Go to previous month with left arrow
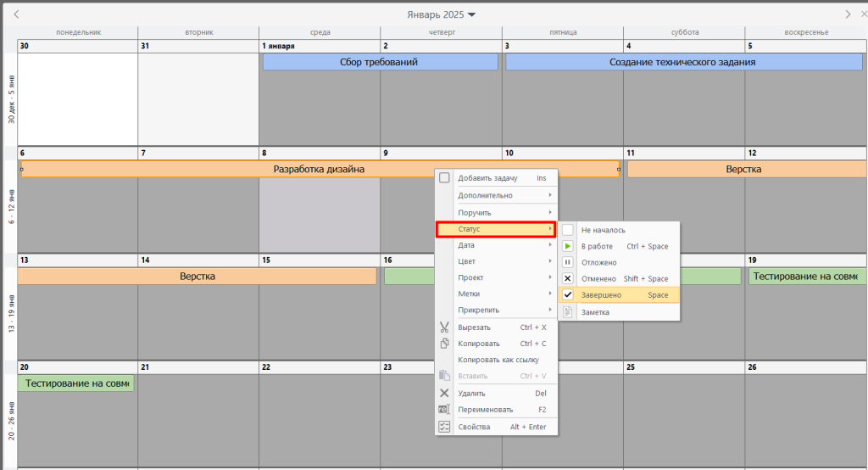The height and width of the screenshot is (470, 868). click(18, 14)
